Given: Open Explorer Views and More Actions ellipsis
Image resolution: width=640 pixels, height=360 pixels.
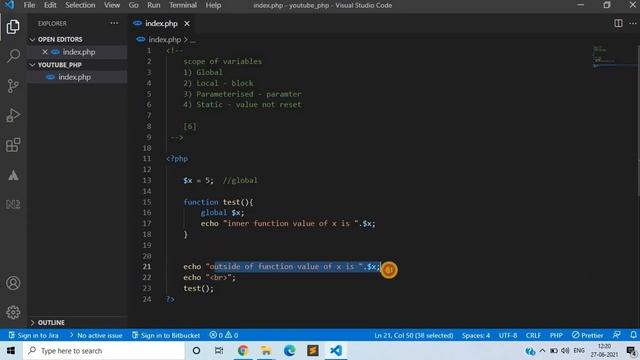Looking at the screenshot, I should [x=114, y=23].
